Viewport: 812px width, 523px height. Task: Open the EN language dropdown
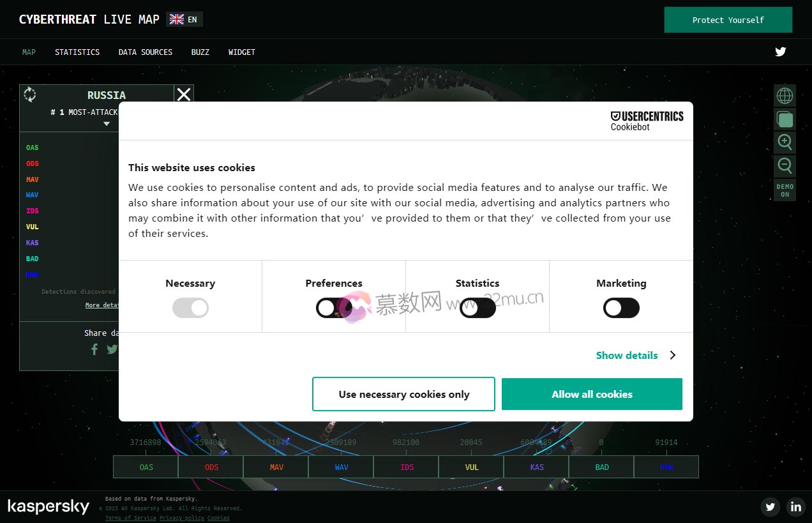184,19
